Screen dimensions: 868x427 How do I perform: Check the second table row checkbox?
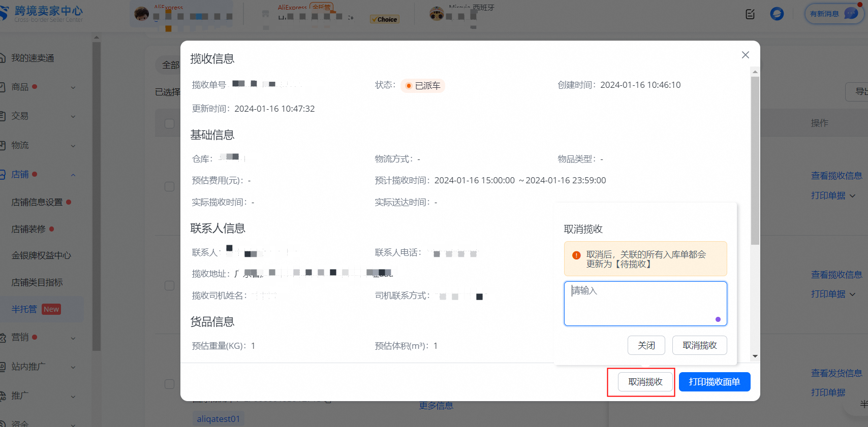[x=170, y=285]
